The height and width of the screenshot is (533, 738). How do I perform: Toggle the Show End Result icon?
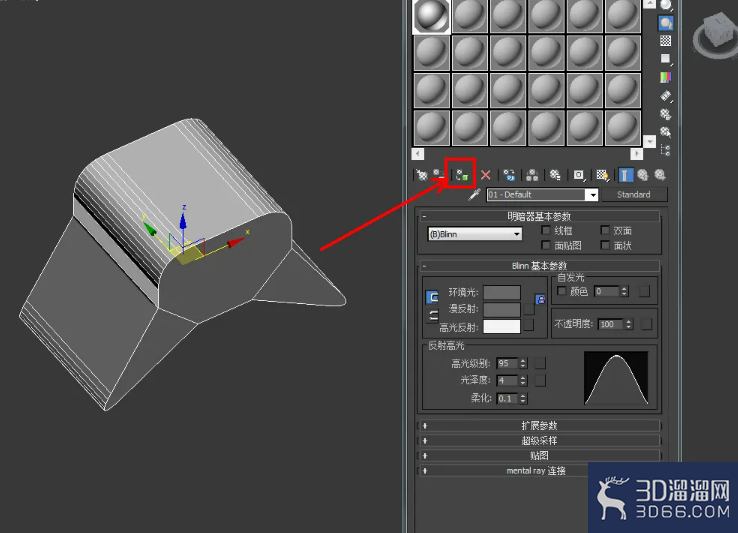(625, 175)
